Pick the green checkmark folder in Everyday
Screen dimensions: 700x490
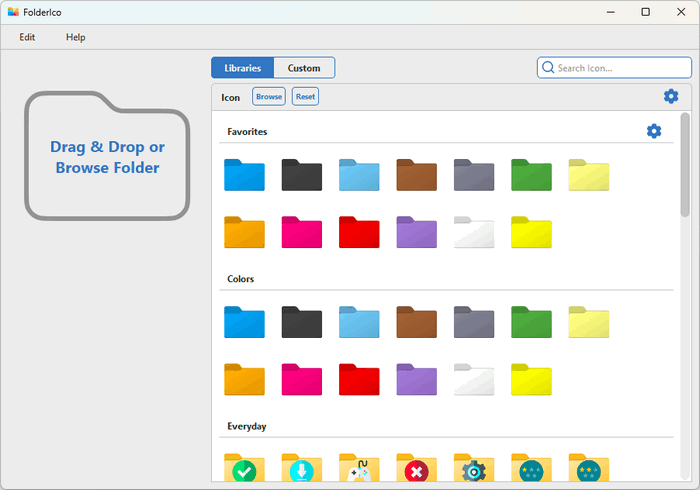tap(244, 468)
